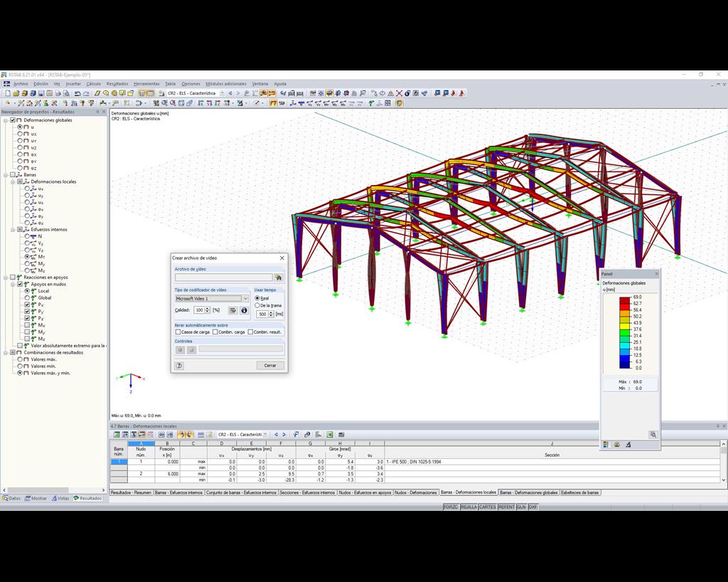Select the ux radio under Deformaciones globales

20,134
